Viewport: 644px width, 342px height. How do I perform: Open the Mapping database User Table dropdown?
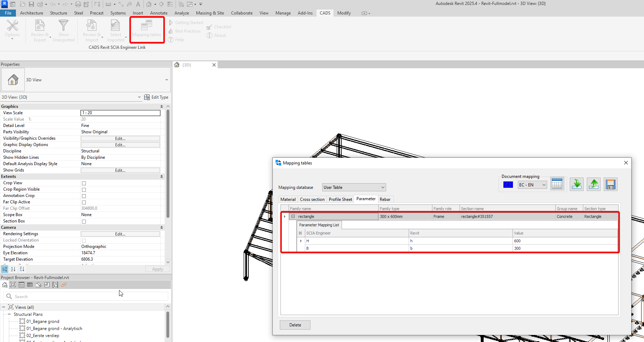(x=354, y=187)
